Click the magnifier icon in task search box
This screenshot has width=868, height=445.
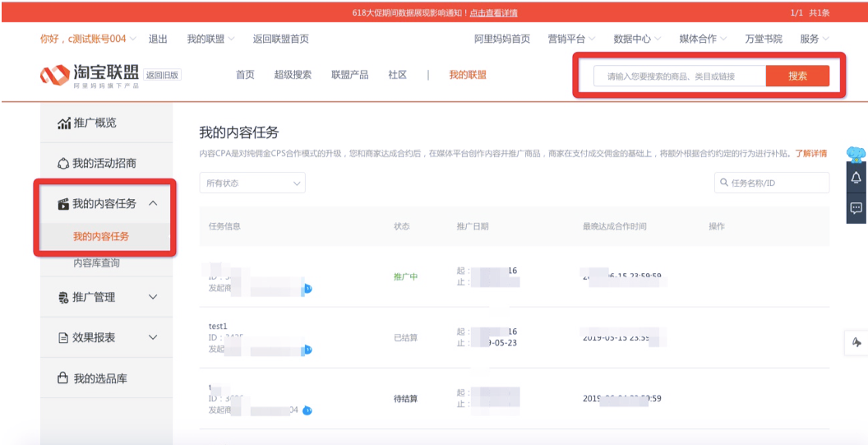click(x=723, y=183)
